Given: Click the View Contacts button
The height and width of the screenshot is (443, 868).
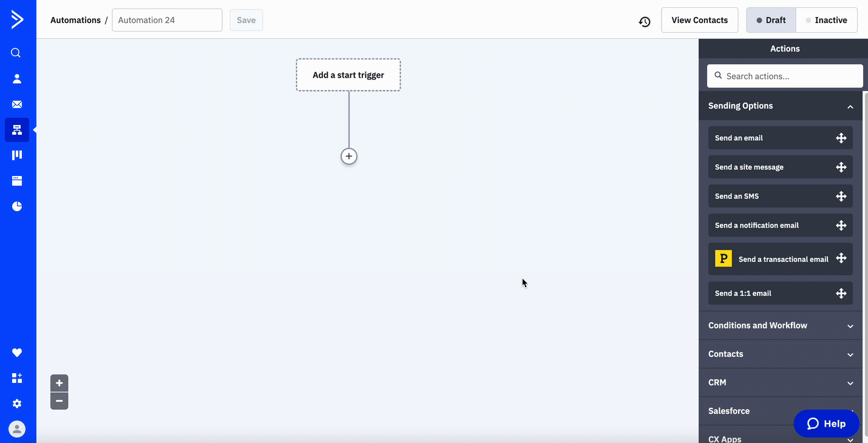Looking at the screenshot, I should tap(699, 20).
